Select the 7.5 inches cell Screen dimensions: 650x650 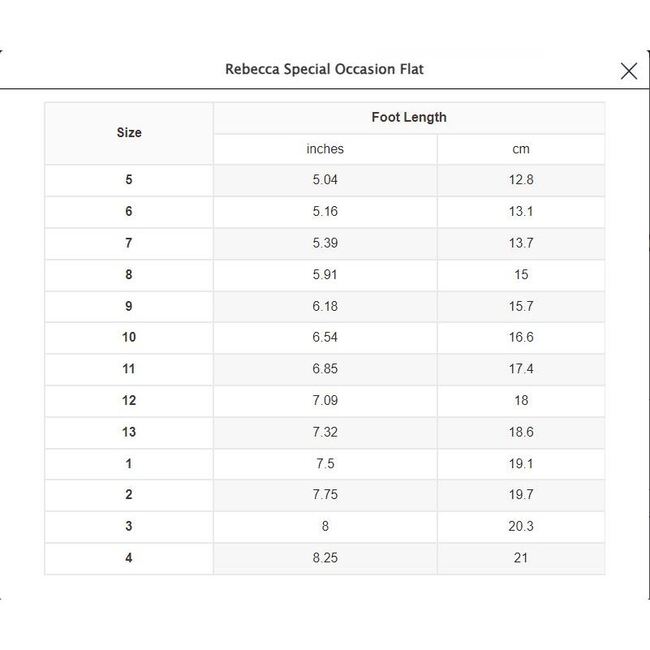[x=325, y=464]
